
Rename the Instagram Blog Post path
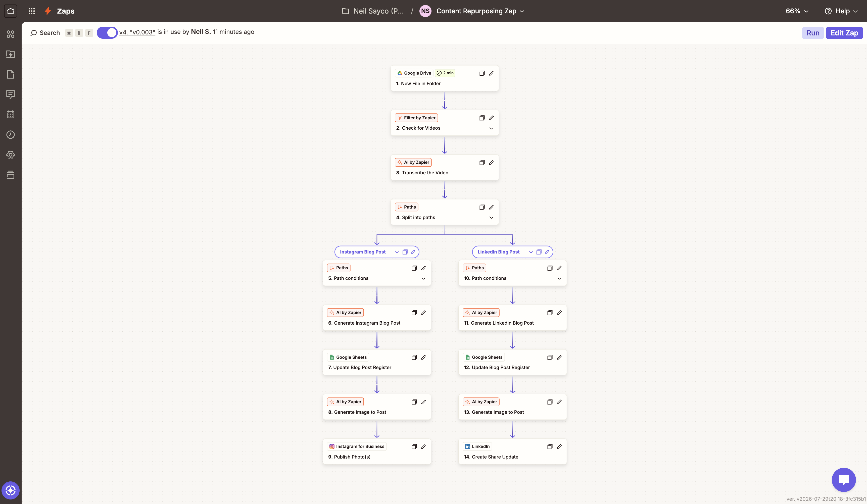(x=413, y=252)
